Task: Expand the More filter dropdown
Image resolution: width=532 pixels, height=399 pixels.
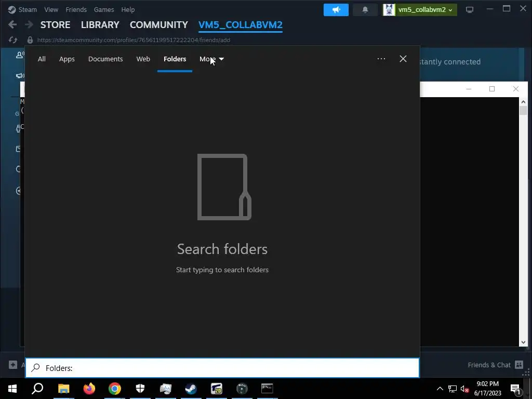Action: pyautogui.click(x=212, y=59)
